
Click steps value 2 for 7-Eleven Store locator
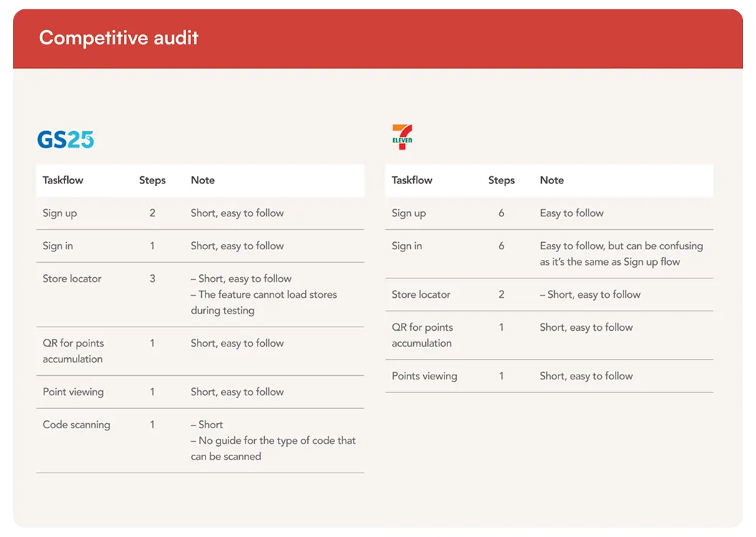tap(501, 294)
